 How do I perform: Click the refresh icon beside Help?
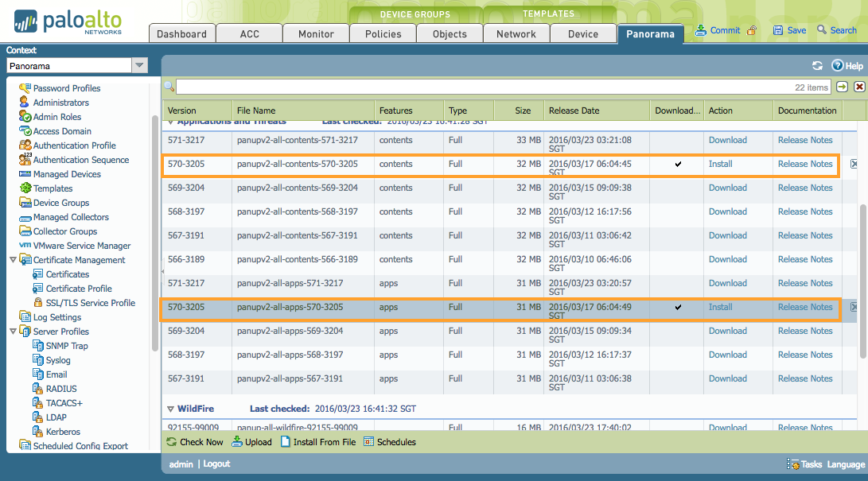click(817, 66)
